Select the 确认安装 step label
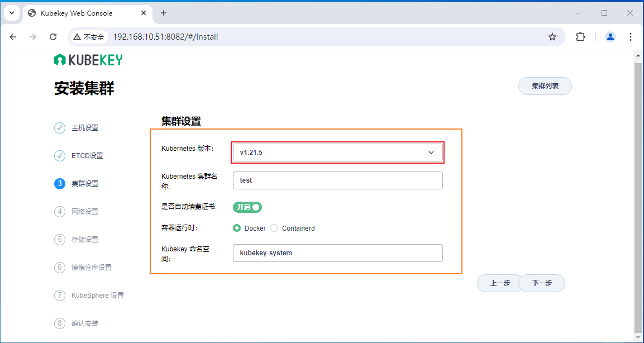 (x=85, y=323)
